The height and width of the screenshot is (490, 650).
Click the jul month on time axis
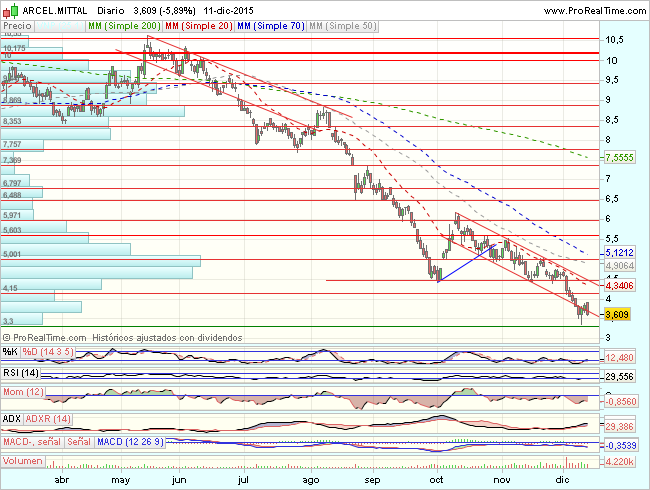tap(243, 480)
